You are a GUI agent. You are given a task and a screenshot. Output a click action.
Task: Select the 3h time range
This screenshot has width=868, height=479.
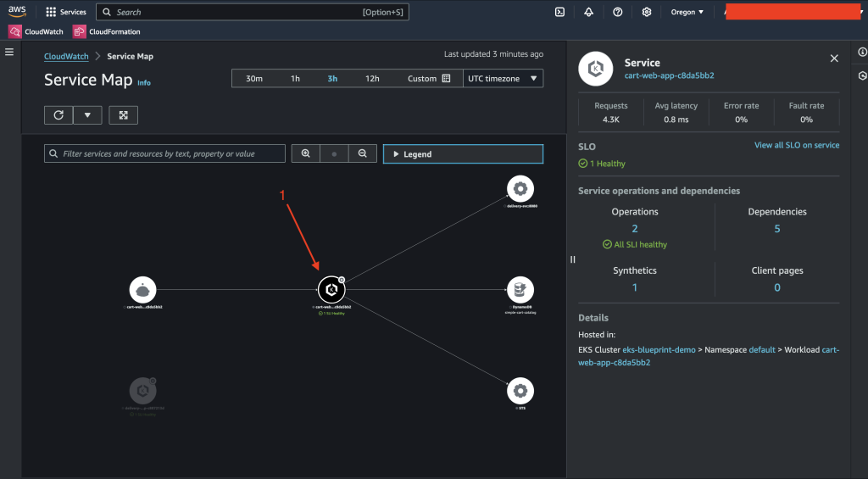tap(332, 79)
